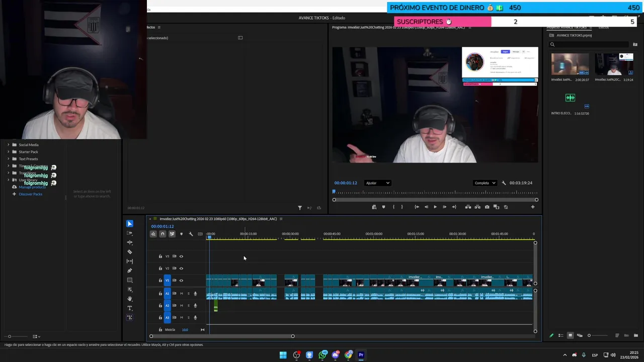Mute audio track A1
The width and height of the screenshot is (644, 362).
182,294
